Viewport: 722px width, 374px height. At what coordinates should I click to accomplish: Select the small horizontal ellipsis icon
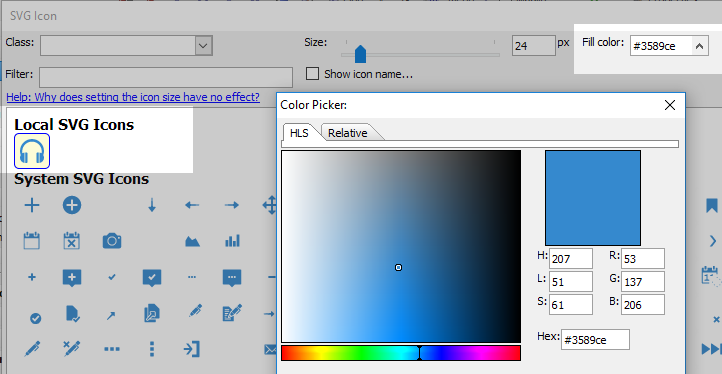pos(192,277)
